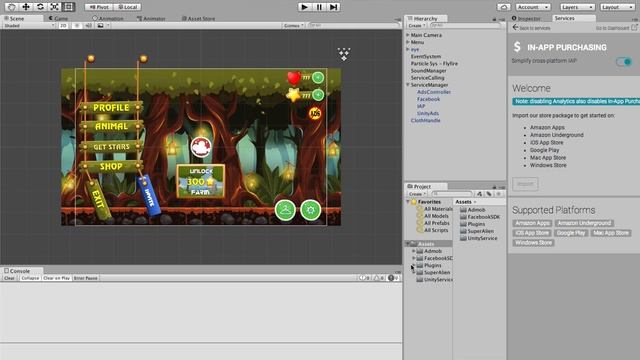
Task: Focus the Scene view search field
Action: [x=353, y=26]
